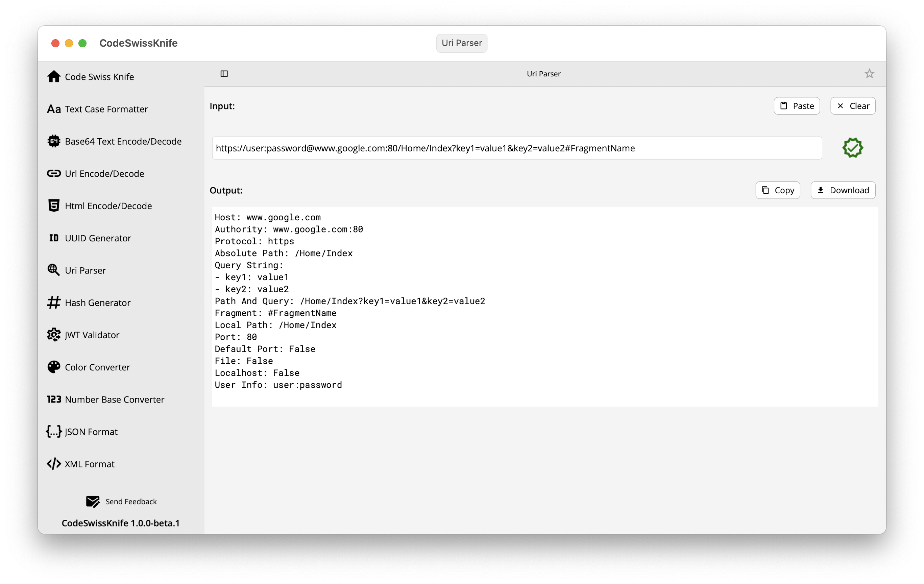Copy the output text

(x=777, y=190)
